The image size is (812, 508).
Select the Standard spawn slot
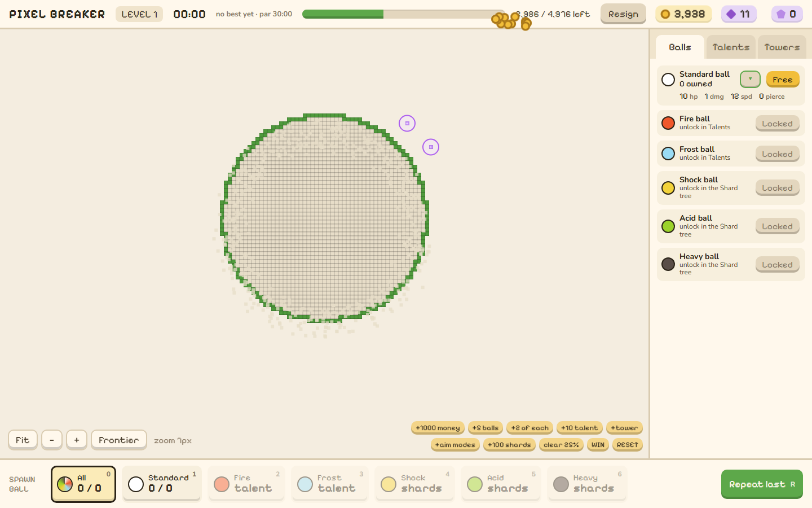[x=161, y=483]
